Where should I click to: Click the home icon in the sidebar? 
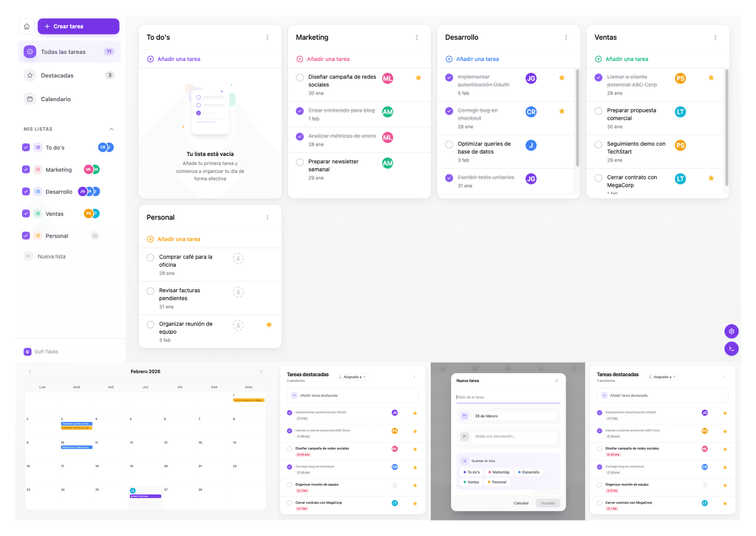pos(26,26)
